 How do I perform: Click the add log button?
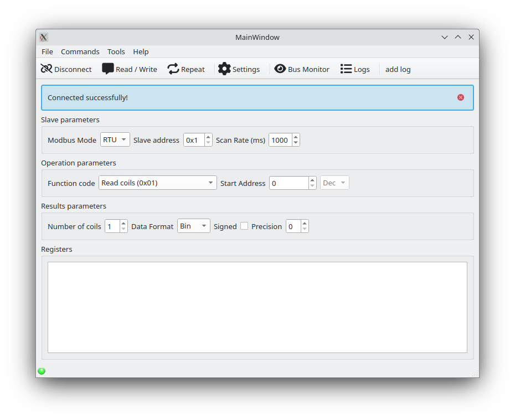tap(398, 69)
